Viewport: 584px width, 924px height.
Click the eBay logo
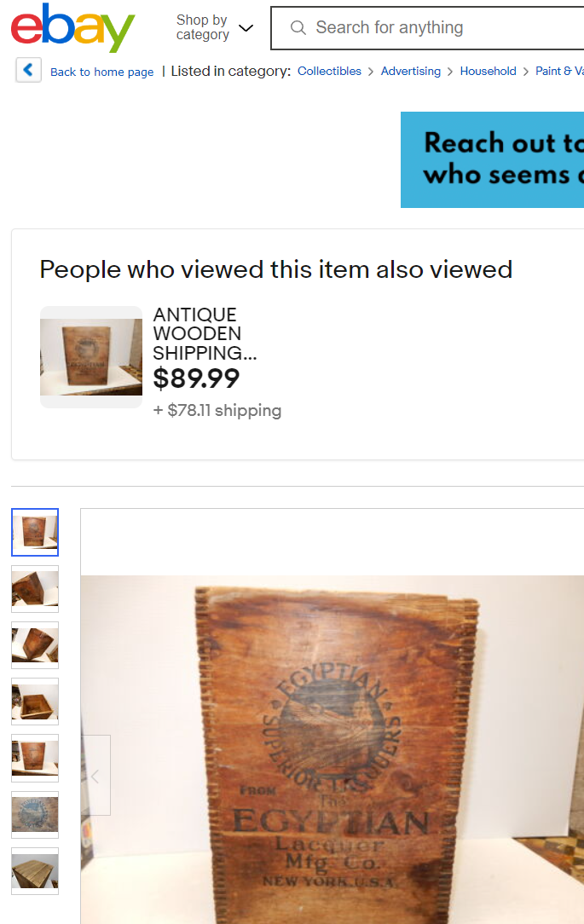[72, 27]
